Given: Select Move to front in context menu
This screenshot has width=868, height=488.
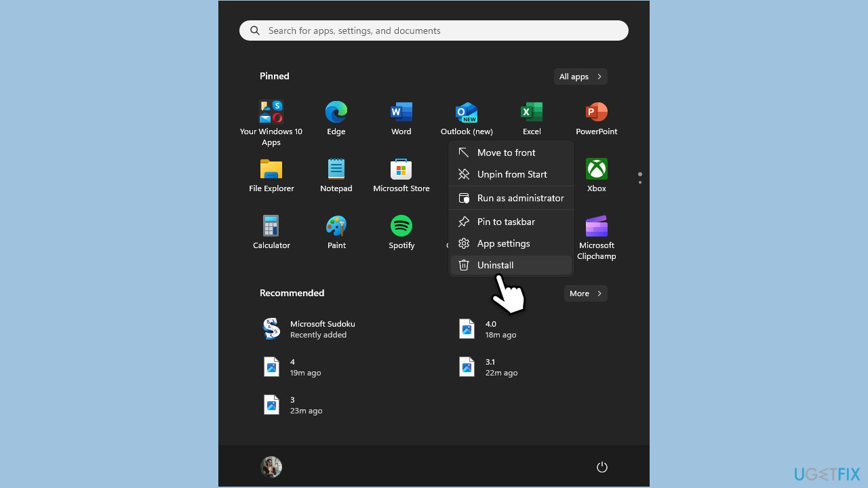Looking at the screenshot, I should pos(511,152).
